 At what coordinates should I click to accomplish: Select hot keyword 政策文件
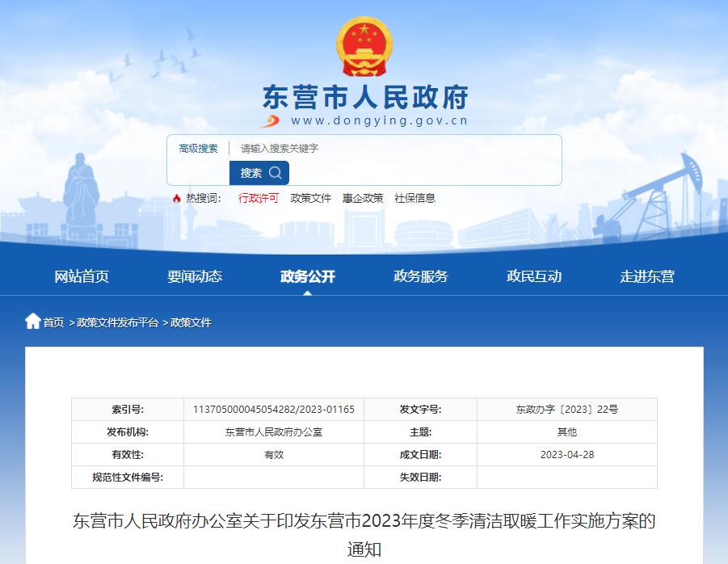(310, 199)
